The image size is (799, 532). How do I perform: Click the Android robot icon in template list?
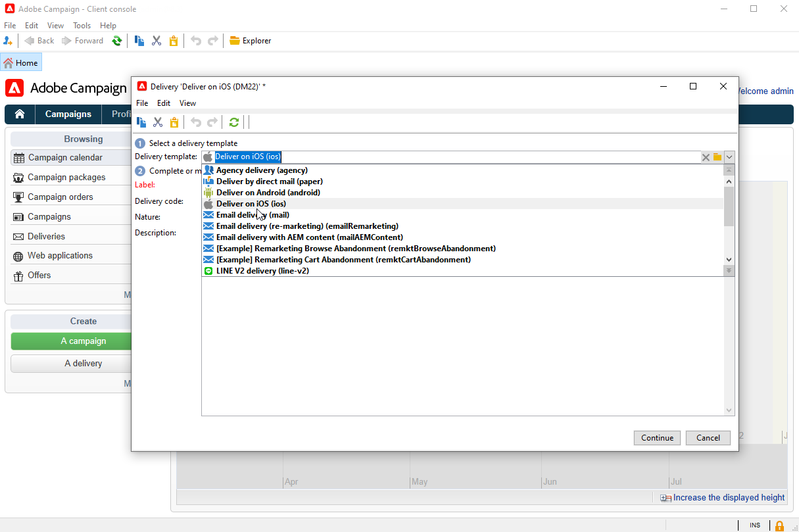click(x=208, y=193)
